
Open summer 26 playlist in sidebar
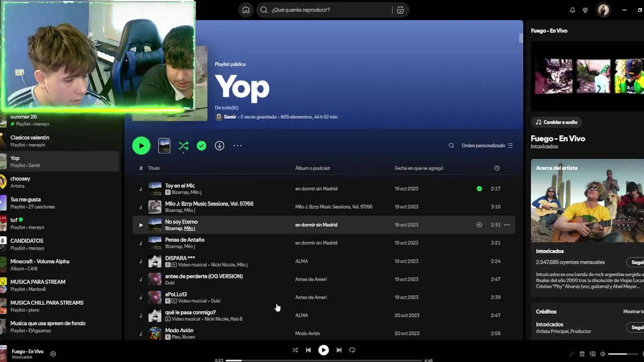pos(59,120)
